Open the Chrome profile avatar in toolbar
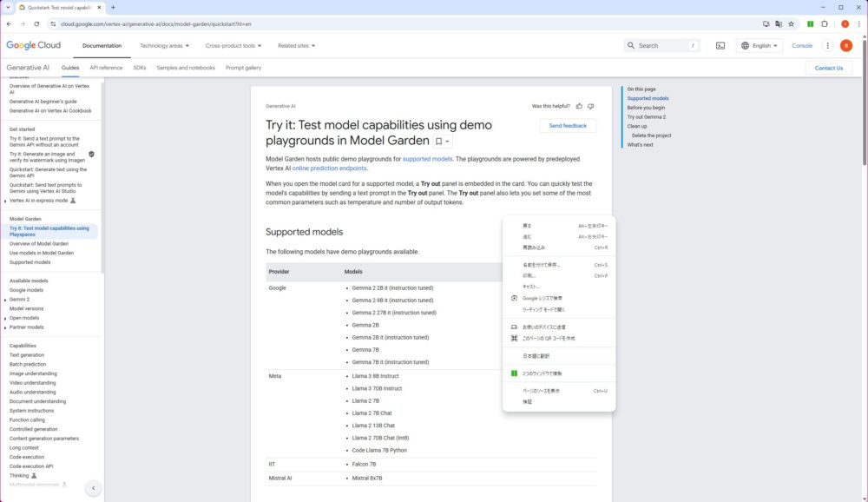868x502 pixels. (845, 23)
